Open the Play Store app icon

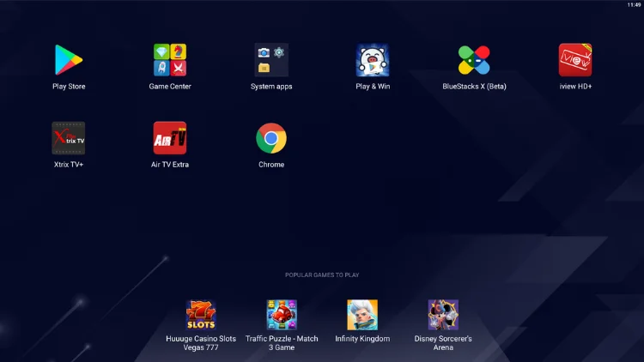point(69,60)
